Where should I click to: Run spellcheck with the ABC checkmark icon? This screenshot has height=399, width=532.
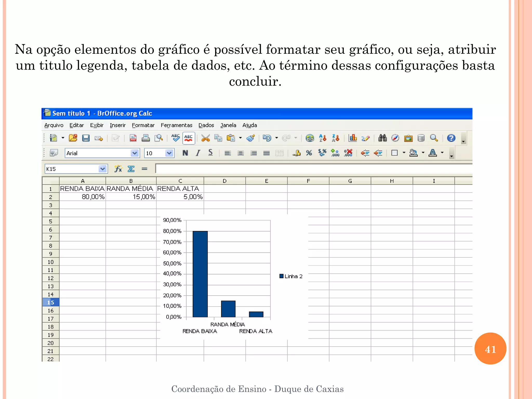tap(176, 138)
